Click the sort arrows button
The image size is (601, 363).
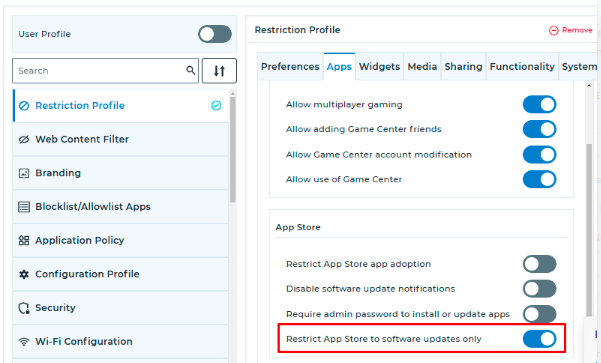click(219, 71)
